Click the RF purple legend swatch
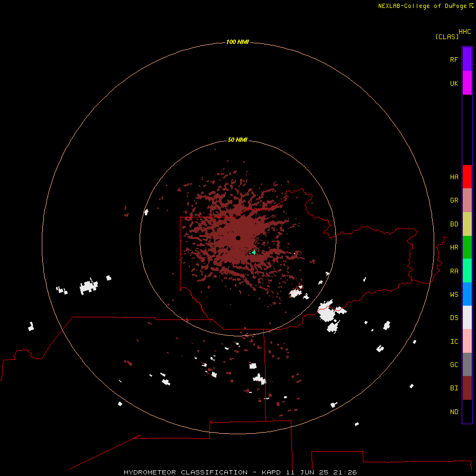The height and width of the screenshot is (476, 476). (467, 59)
